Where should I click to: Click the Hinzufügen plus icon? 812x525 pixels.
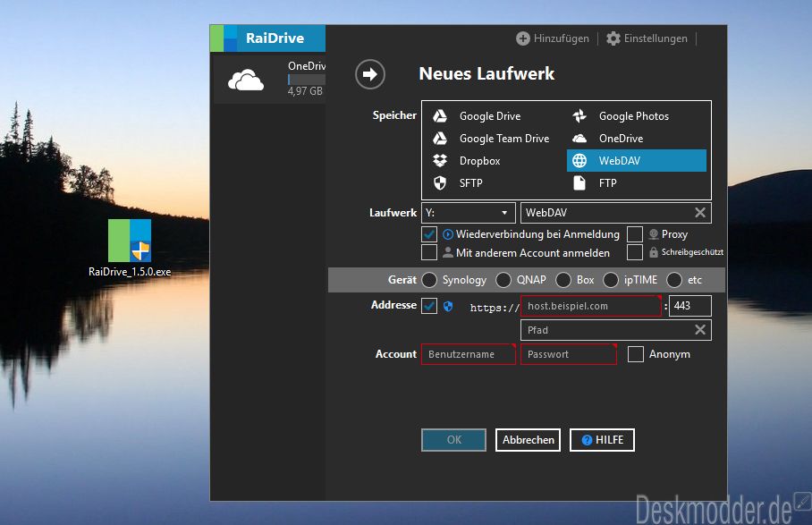523,38
